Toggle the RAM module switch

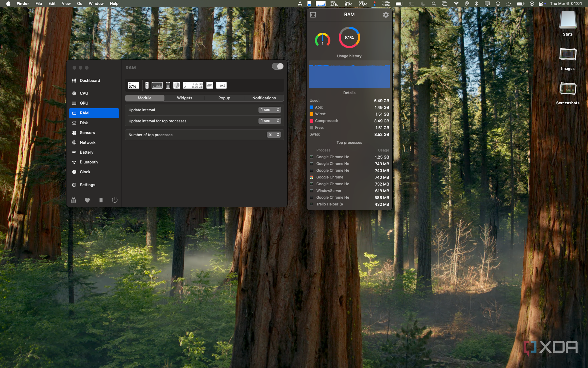point(278,67)
